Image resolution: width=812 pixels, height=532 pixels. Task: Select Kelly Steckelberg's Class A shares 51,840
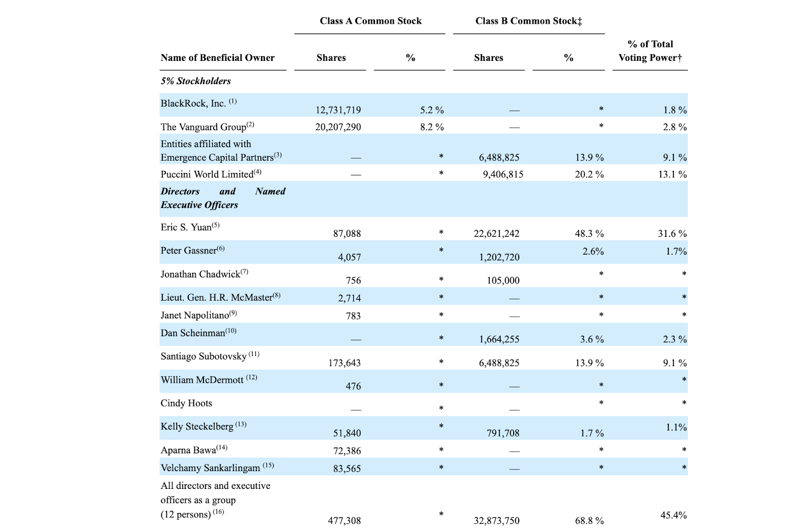point(347,433)
